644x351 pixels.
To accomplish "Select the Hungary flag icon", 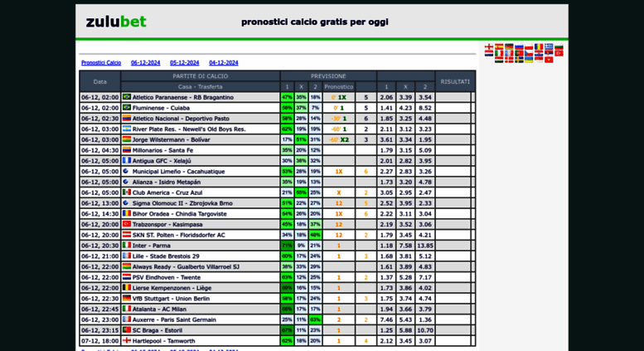I will (x=499, y=60).
